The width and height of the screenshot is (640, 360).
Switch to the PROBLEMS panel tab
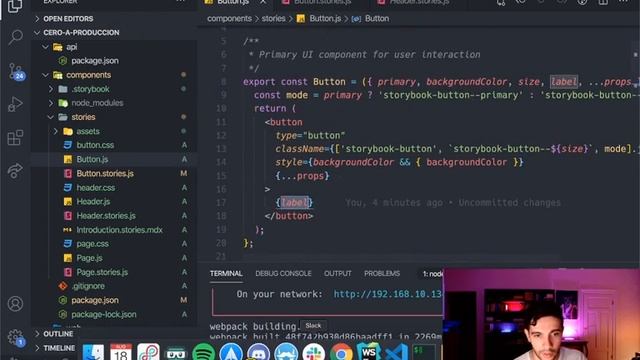tap(382, 273)
